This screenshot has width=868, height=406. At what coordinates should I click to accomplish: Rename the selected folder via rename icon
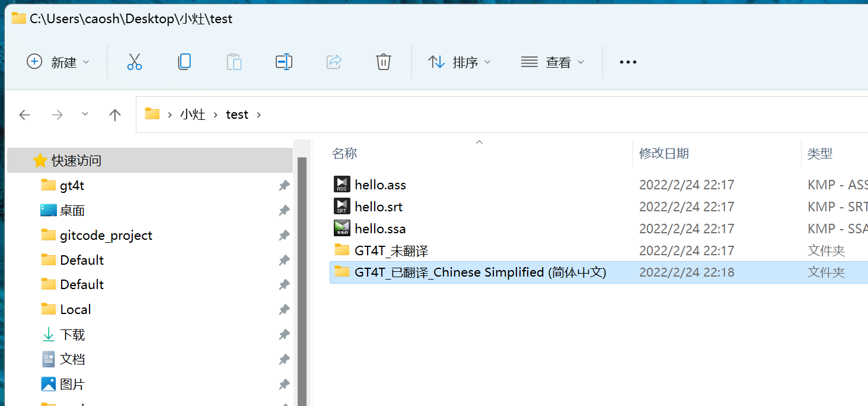[x=283, y=61]
